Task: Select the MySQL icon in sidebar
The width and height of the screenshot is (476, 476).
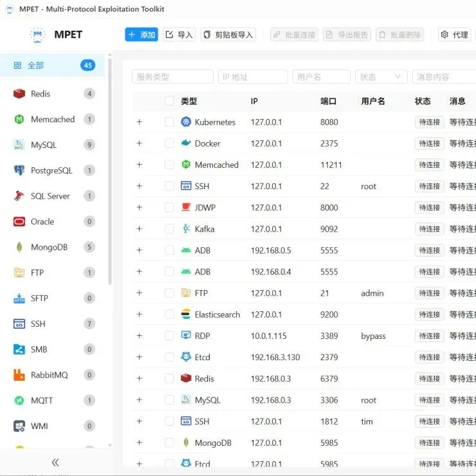Action: (19, 145)
